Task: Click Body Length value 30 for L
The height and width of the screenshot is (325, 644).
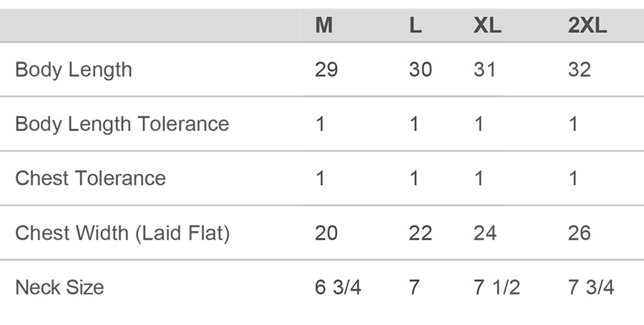Action: coord(420,69)
